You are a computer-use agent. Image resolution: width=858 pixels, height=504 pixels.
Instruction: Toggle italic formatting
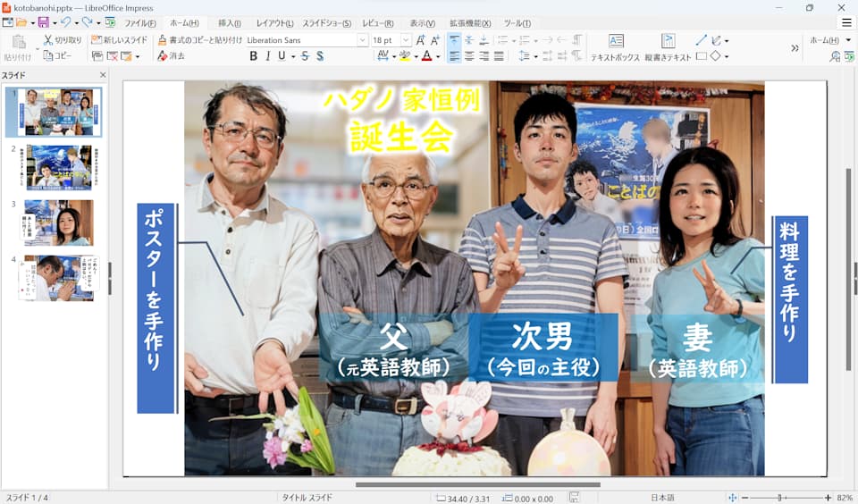pyautogui.click(x=267, y=56)
